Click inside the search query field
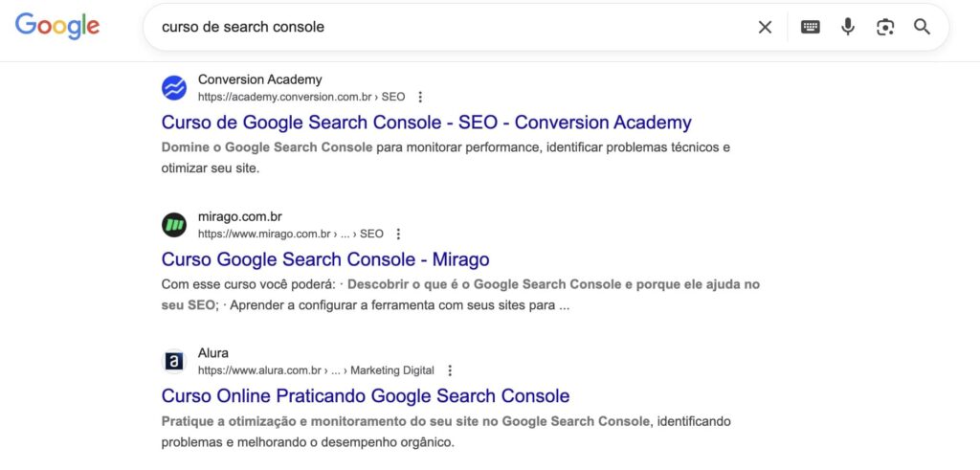 440,27
